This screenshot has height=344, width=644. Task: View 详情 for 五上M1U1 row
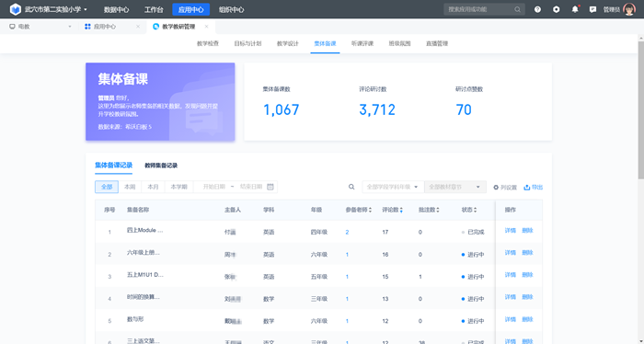[510, 275]
